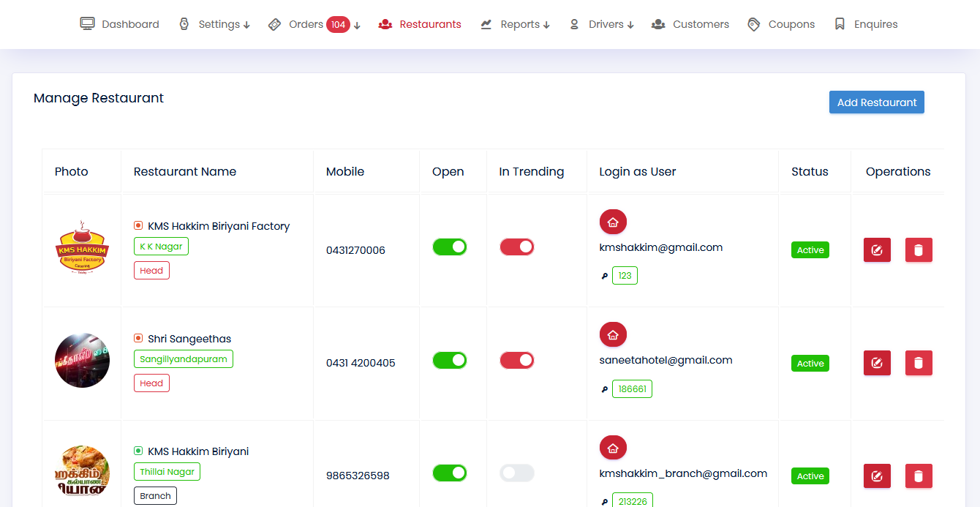The height and width of the screenshot is (507, 980).
Task: Delete the Thillai Nagar KMS Hakkim Biriyani branch
Action: coord(919,476)
